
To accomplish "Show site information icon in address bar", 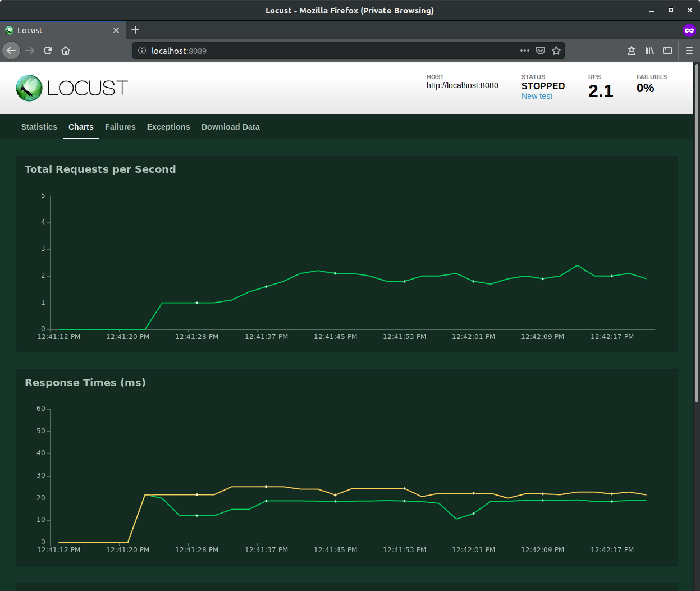I will [142, 51].
